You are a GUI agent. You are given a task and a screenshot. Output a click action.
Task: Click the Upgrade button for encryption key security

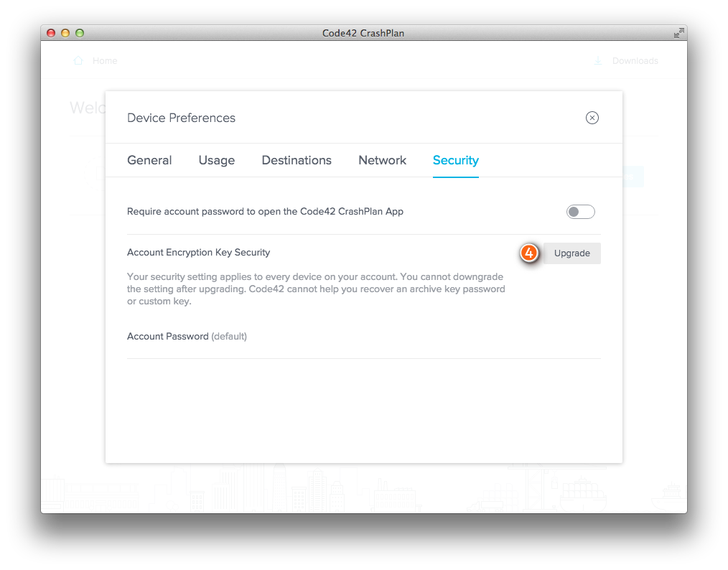click(571, 253)
